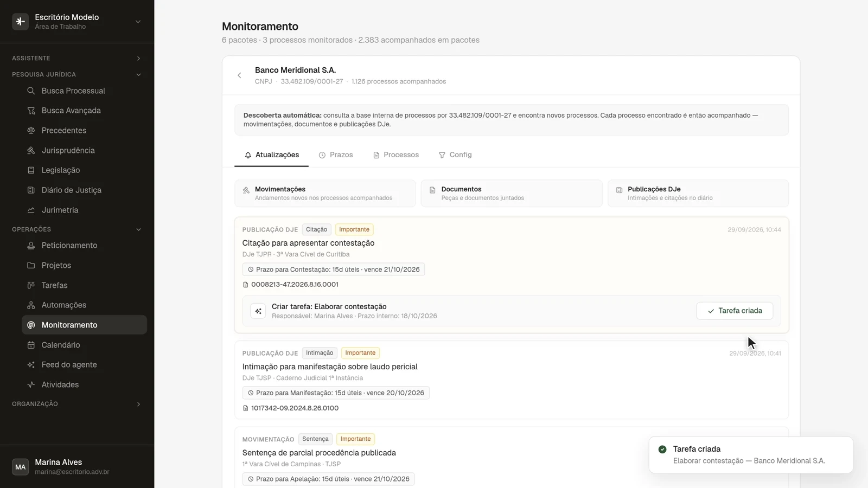868x488 pixels.
Task: Expand the Assistente sidebar section
Action: click(76, 58)
